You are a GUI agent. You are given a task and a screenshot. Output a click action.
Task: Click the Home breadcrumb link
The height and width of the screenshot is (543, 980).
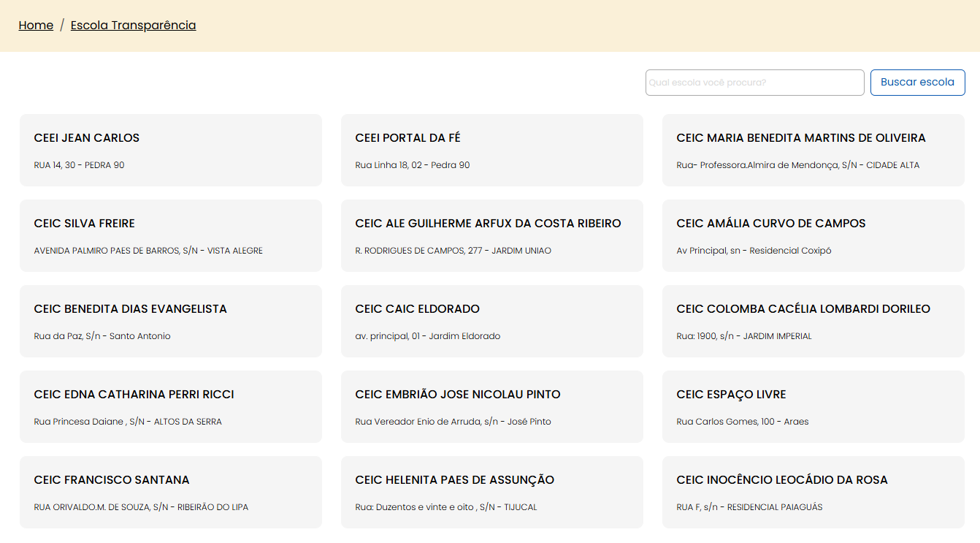36,26
